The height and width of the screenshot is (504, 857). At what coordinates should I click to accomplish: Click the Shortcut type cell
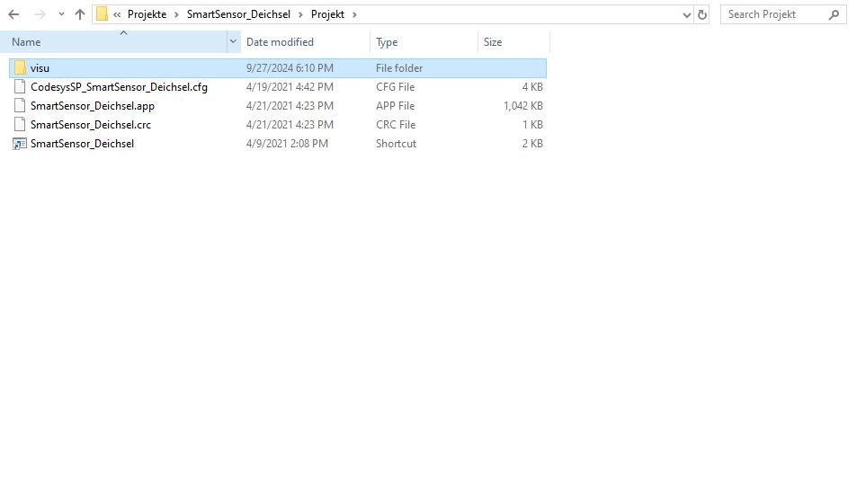(x=396, y=144)
